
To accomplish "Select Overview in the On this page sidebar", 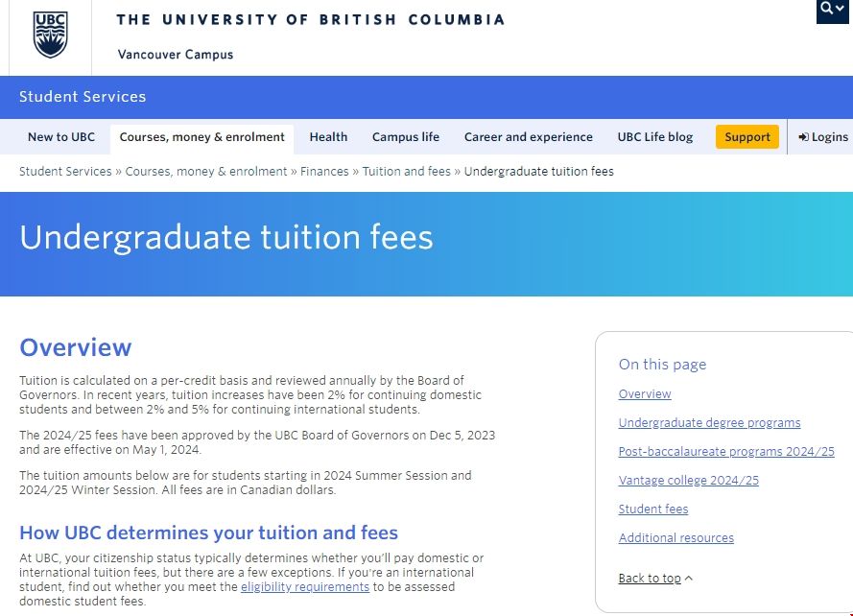I will pos(644,393).
